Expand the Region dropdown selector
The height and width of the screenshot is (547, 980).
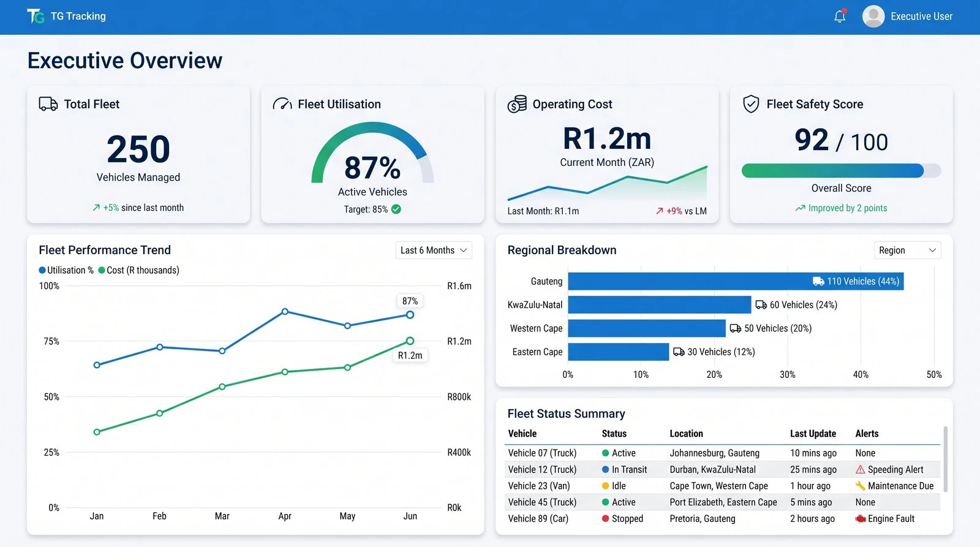(x=907, y=251)
